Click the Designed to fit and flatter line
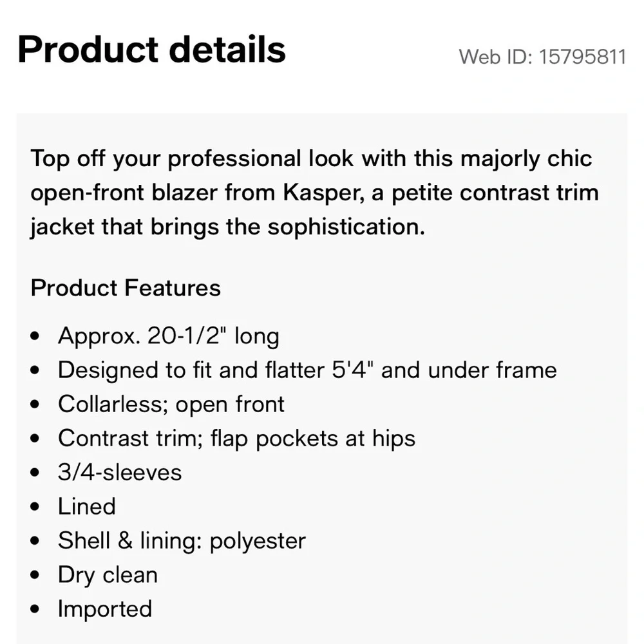The height and width of the screenshot is (644, 644). tap(307, 370)
